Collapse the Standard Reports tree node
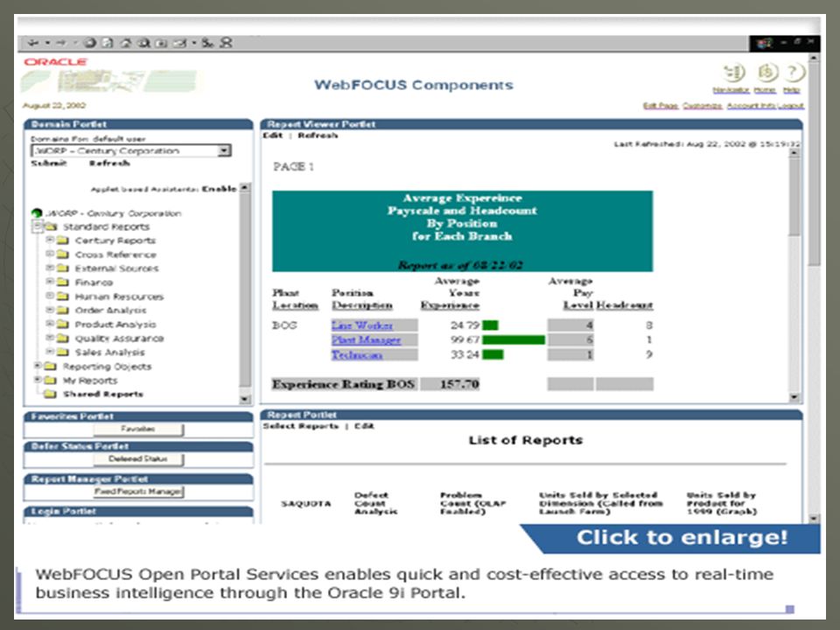This screenshot has width=840, height=630. coord(38,227)
